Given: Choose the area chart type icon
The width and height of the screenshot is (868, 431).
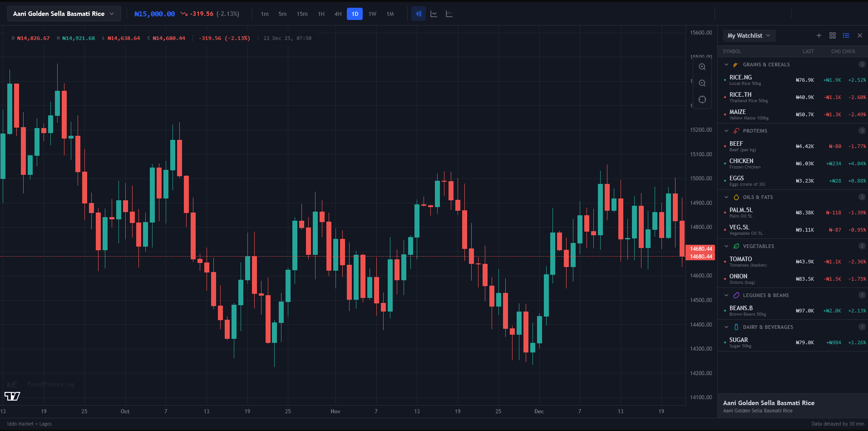Looking at the screenshot, I should (449, 14).
